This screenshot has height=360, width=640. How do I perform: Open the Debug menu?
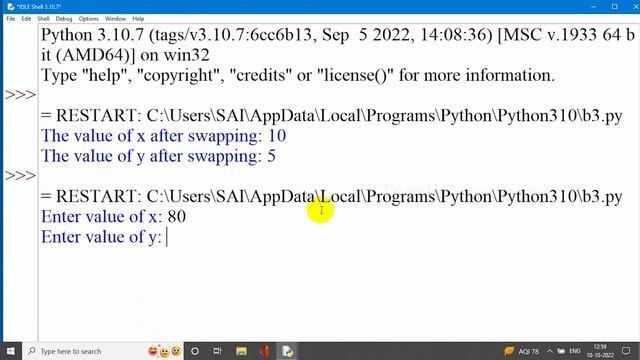tap(64, 19)
